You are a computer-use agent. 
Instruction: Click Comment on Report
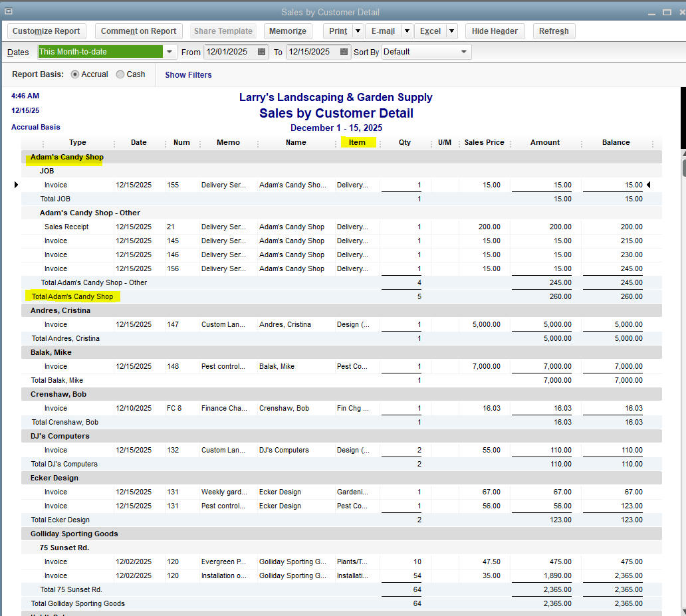coord(138,31)
